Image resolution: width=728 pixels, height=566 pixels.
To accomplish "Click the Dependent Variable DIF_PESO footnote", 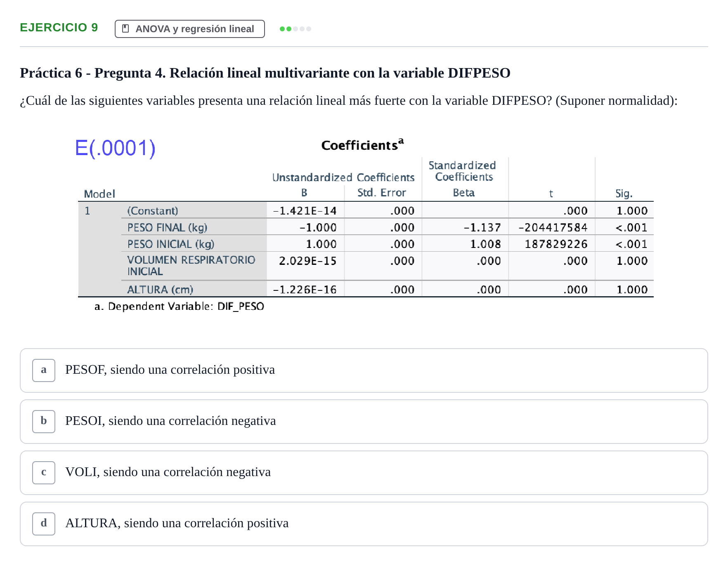I will pos(179,306).
